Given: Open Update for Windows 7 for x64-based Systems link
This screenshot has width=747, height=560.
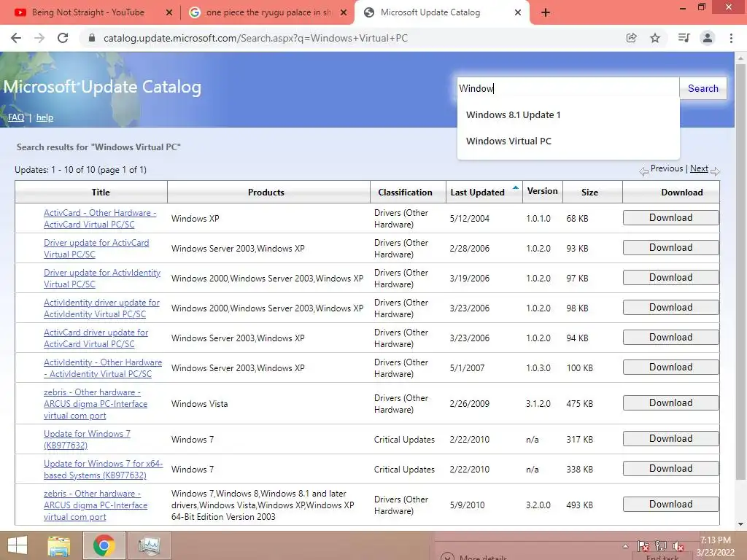Looking at the screenshot, I should click(x=104, y=470).
